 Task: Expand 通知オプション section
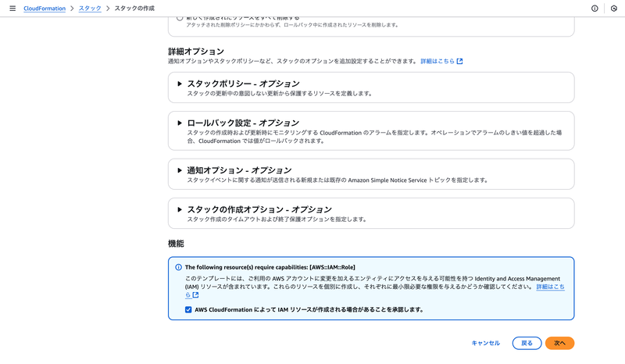(180, 170)
